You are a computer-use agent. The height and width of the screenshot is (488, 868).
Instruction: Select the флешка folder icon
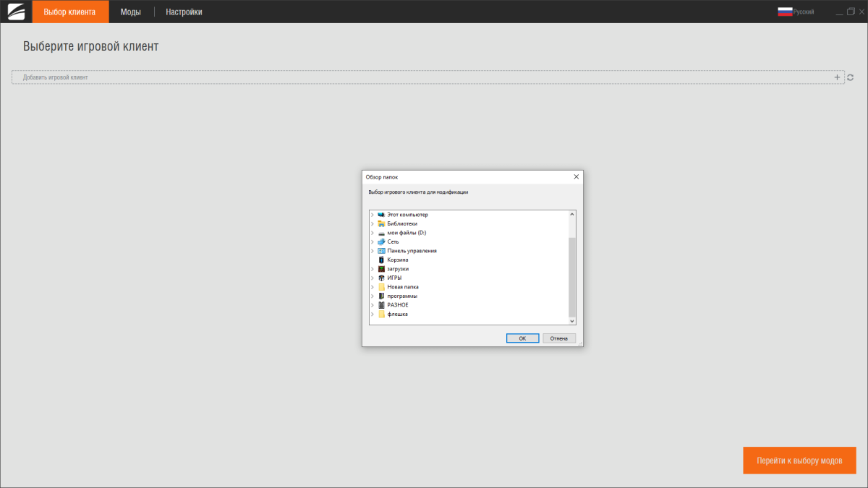point(381,314)
